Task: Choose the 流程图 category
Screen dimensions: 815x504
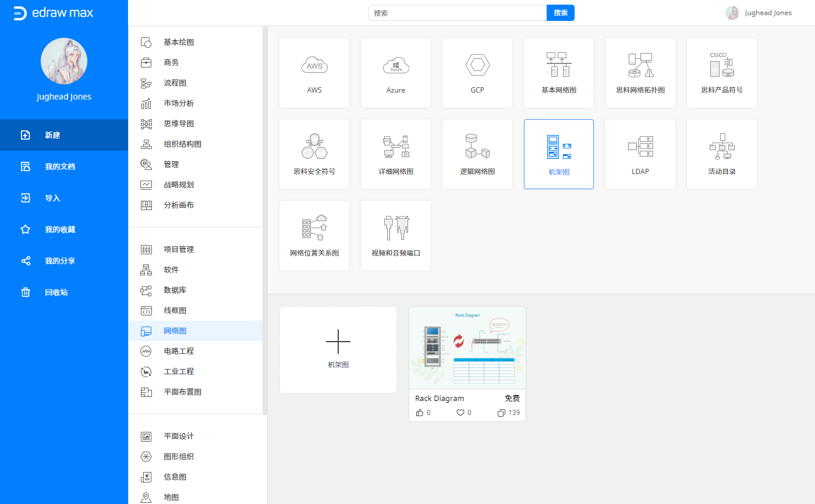Action: (x=196, y=83)
